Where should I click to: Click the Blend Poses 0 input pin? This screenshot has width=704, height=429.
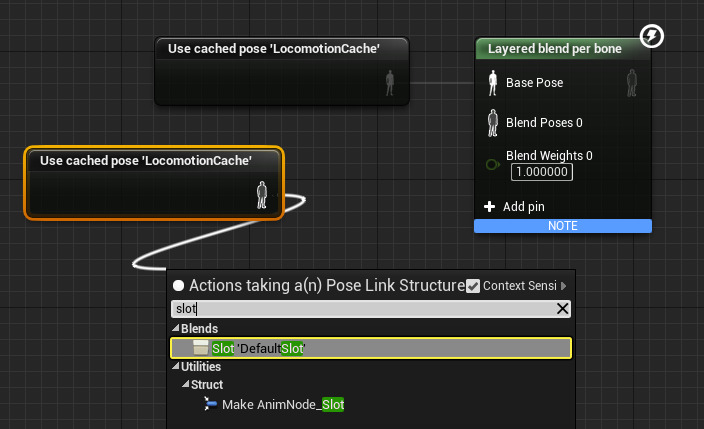pyautogui.click(x=492, y=123)
